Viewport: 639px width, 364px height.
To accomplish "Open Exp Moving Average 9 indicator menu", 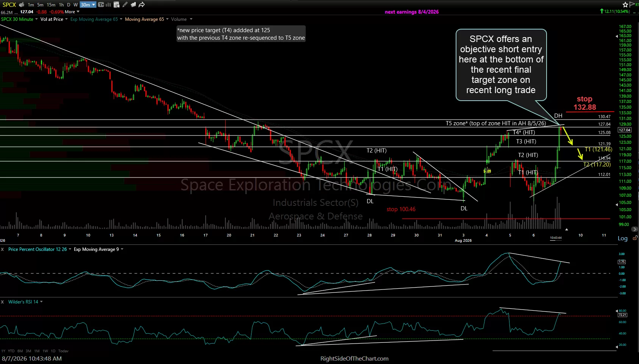I will pos(98,249).
